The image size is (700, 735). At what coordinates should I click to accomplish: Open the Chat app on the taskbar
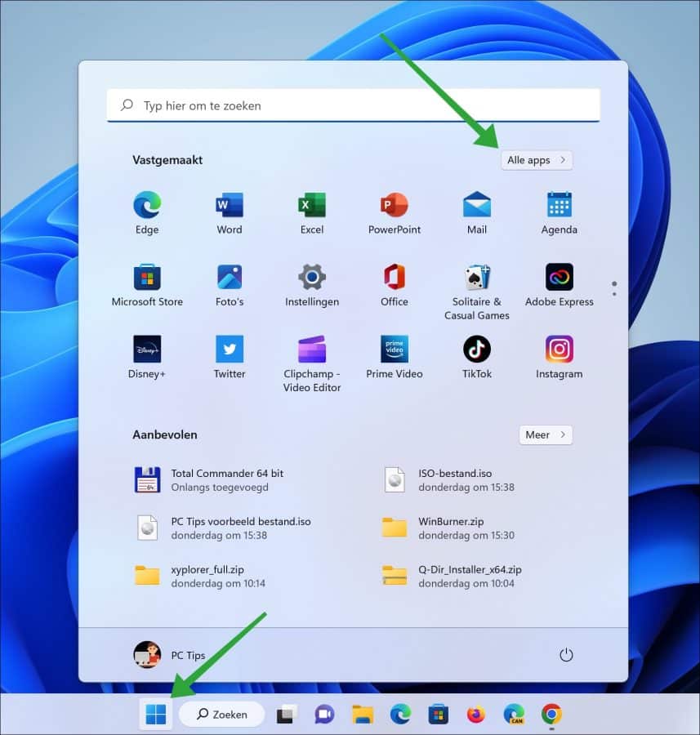(x=324, y=715)
